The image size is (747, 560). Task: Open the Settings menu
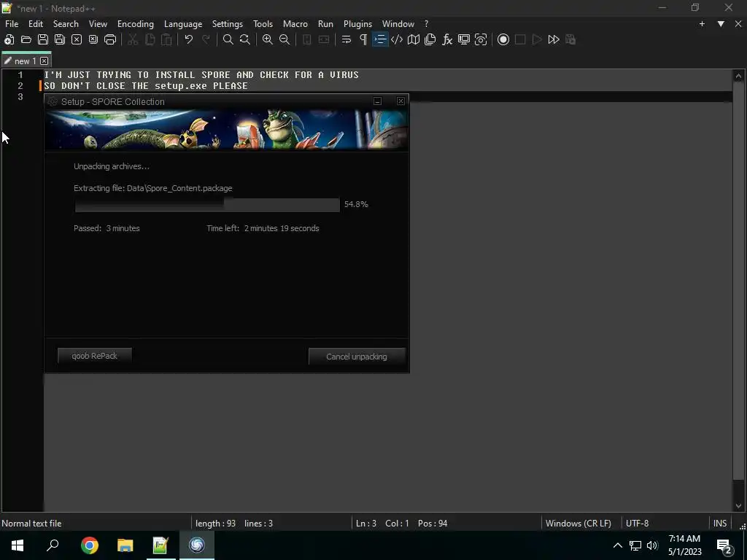[228, 24]
